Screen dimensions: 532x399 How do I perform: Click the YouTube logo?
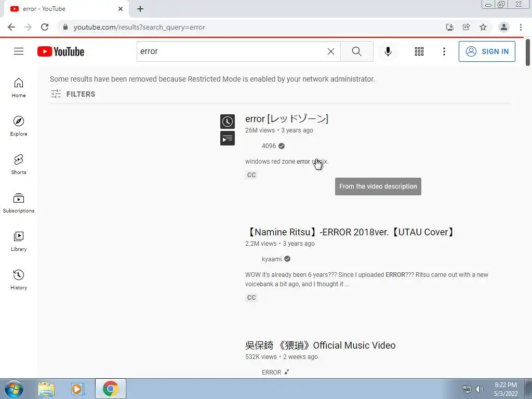[x=61, y=51]
